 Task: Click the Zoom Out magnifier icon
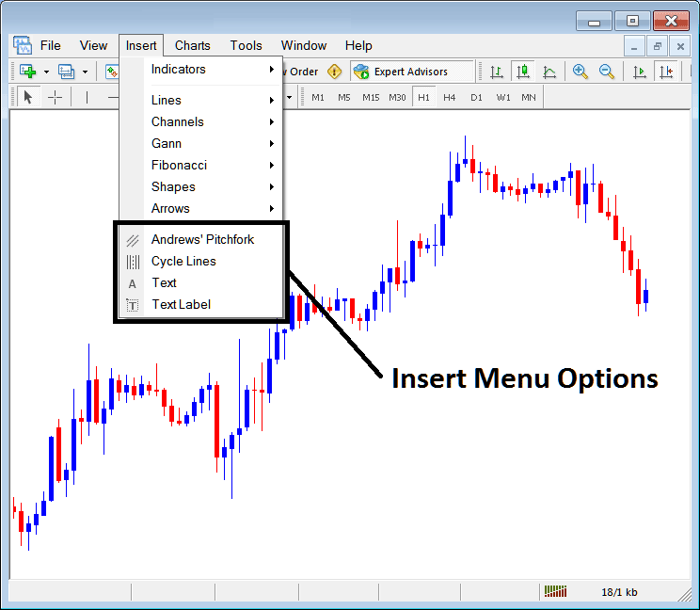(x=607, y=72)
